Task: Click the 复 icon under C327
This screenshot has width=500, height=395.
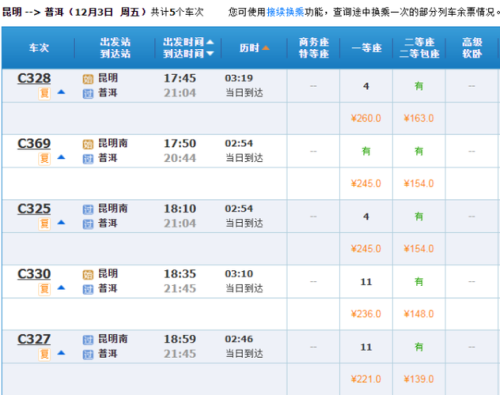Action: tap(44, 354)
